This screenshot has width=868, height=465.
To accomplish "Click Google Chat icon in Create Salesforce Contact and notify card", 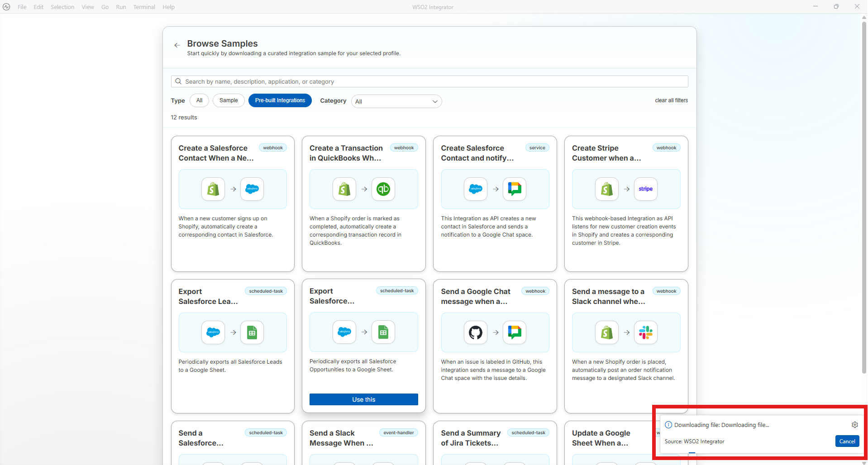I will point(515,189).
